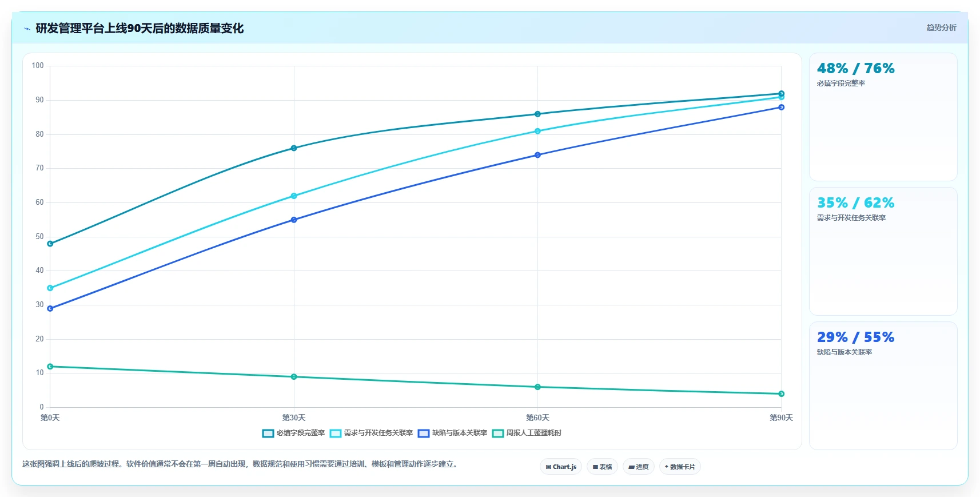This screenshot has height=497, width=980.
Task: Click 缺陷与版本关联率 data point at 第90天
Action: (x=781, y=108)
